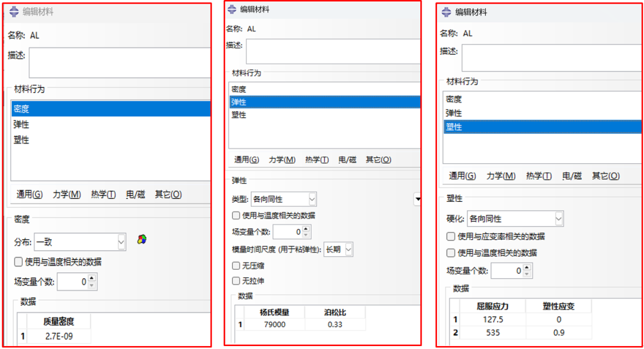The width and height of the screenshot is (644, 349).
Task: Increase 场变量个数 with up arrow in 弹性 section
Action: point(306,229)
